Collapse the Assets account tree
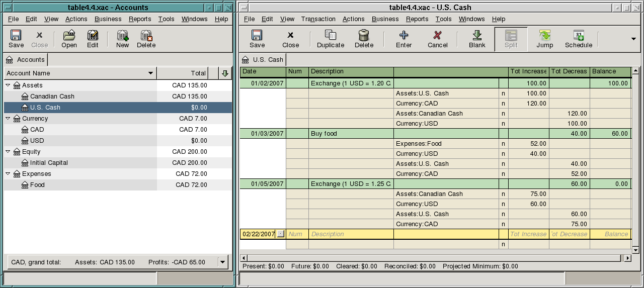644x288 pixels. click(x=8, y=85)
